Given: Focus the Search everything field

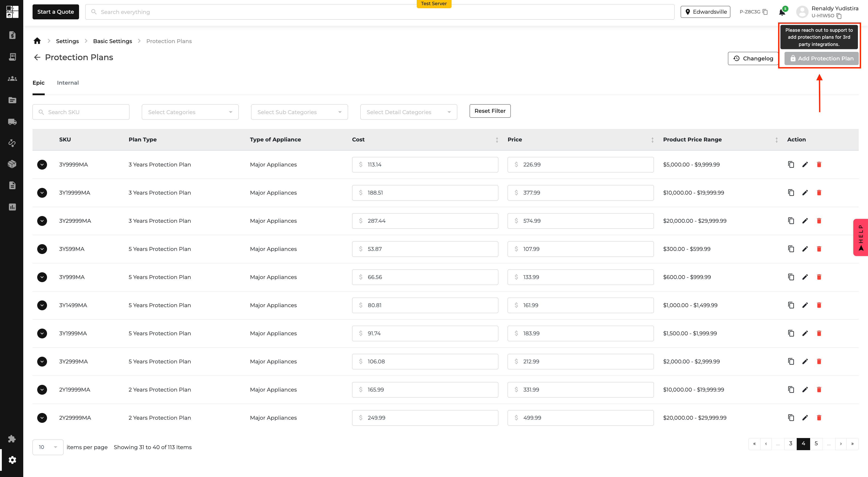Looking at the screenshot, I should click(x=380, y=12).
